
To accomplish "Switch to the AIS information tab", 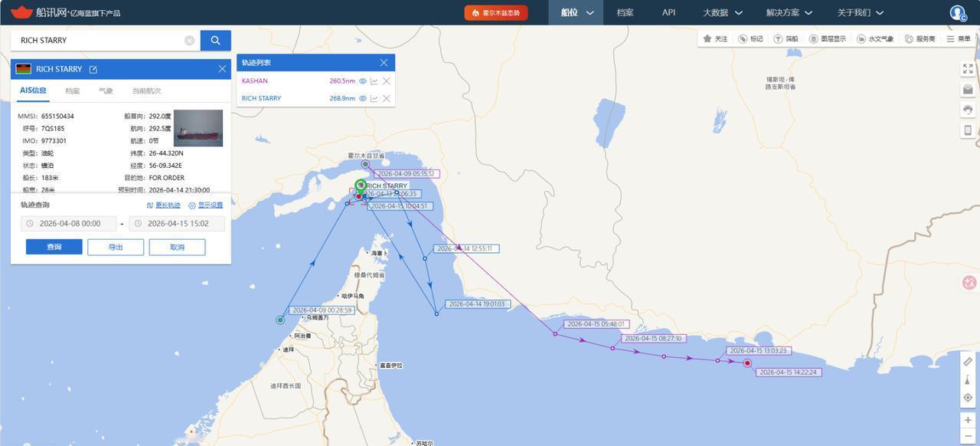I will coord(33,90).
